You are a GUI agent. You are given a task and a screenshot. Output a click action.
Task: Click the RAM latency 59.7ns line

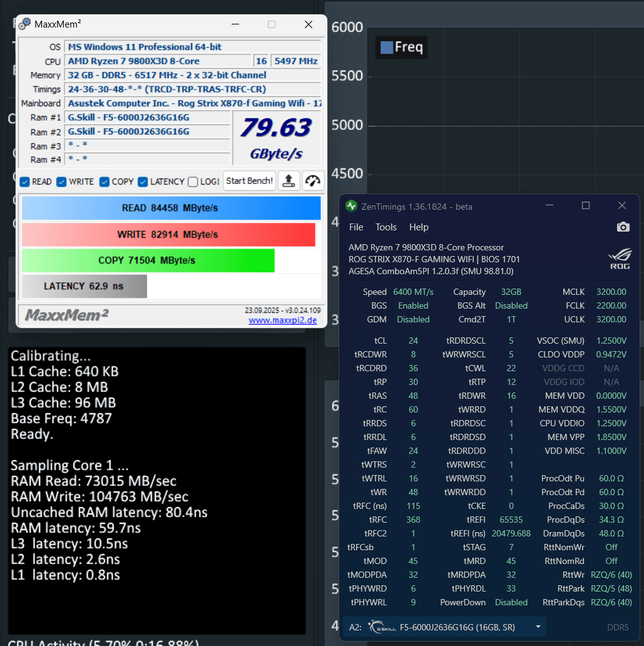tap(76, 528)
